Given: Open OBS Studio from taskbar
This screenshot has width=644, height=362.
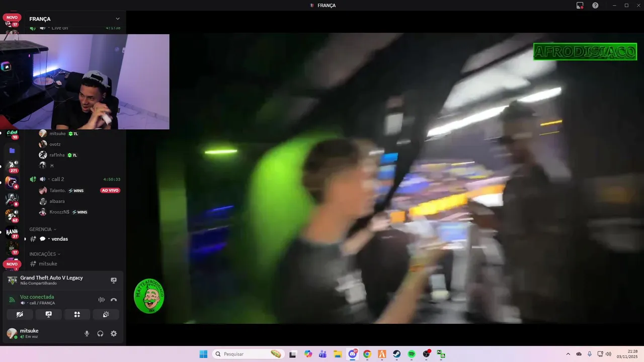Looking at the screenshot, I should [427, 354].
